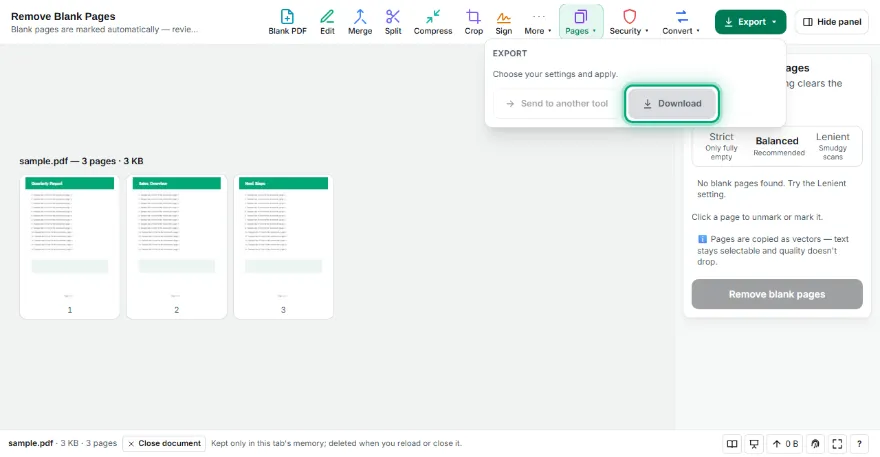
Task: Click the Remove Blank Pages title
Action: (x=63, y=16)
